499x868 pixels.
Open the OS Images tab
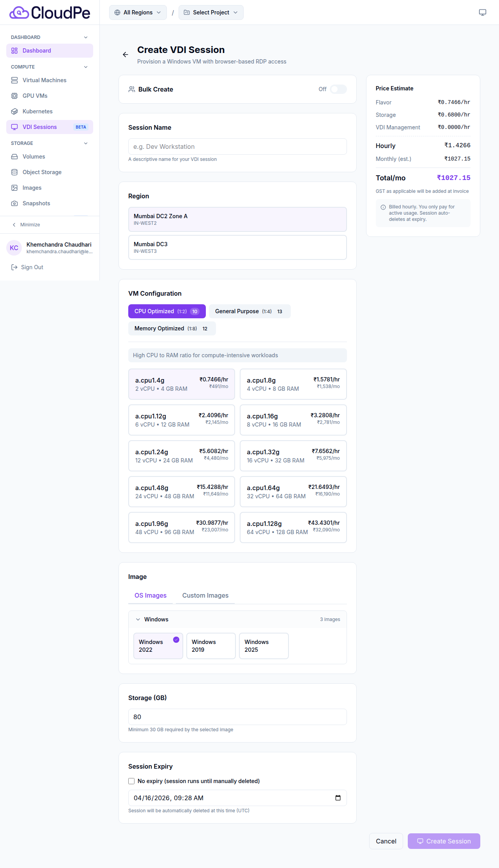[x=150, y=595]
